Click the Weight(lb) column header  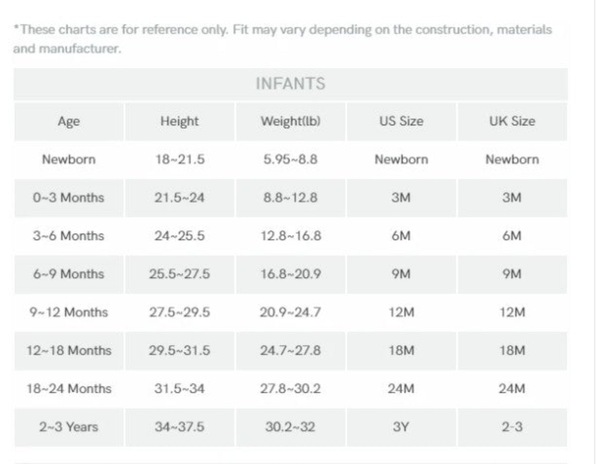[x=290, y=121]
